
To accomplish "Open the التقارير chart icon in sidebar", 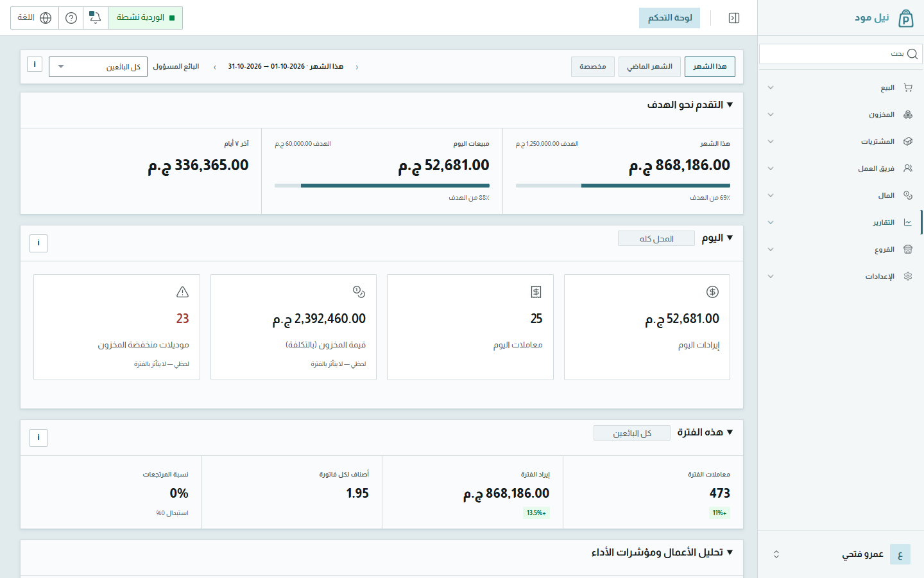I will (x=908, y=222).
